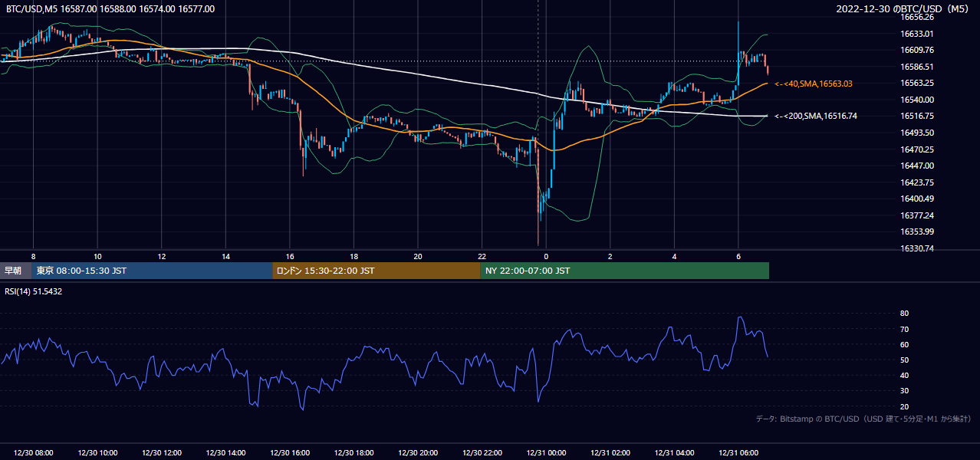Screen dimensions: 980x460
Task: Click price axis label 16656.26
Action: click(916, 17)
